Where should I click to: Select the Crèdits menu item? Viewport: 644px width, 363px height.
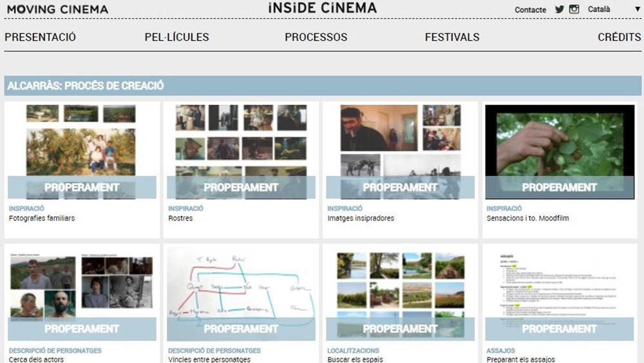(619, 37)
